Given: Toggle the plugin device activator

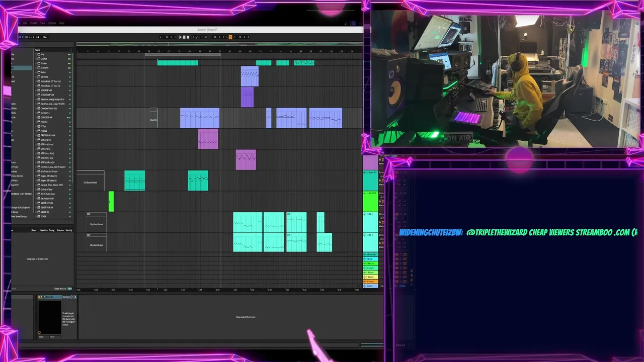Looking at the screenshot, I should (x=40, y=297).
